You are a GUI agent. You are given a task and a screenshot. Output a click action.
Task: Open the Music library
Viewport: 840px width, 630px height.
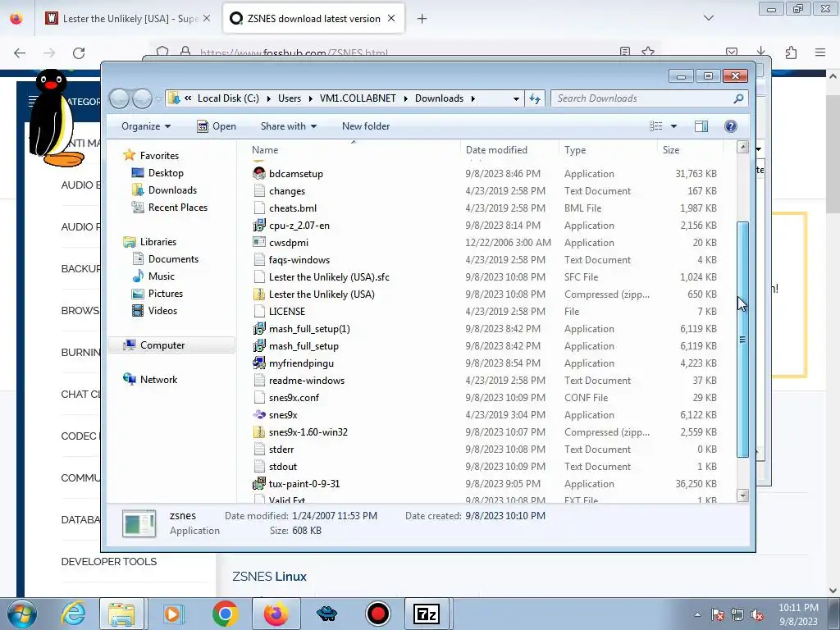[x=162, y=276]
